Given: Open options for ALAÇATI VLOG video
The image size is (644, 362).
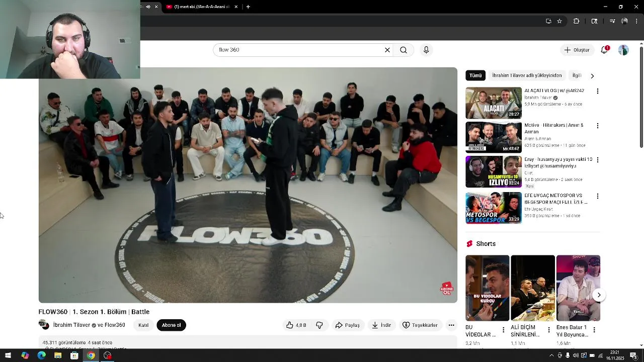Looking at the screenshot, I should [x=597, y=91].
